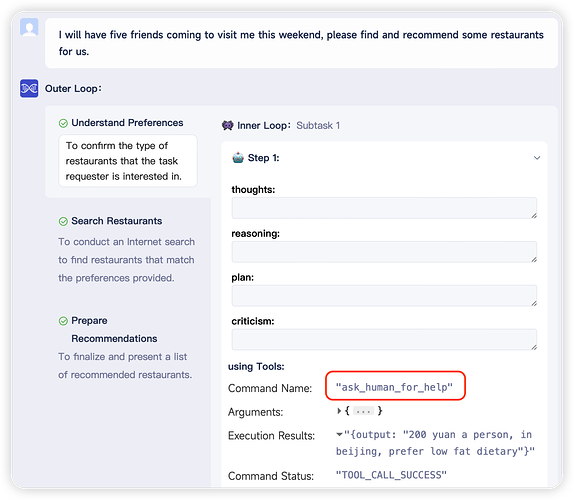Click the Outer Loop agent logo icon
574x500 pixels.
pyautogui.click(x=29, y=88)
